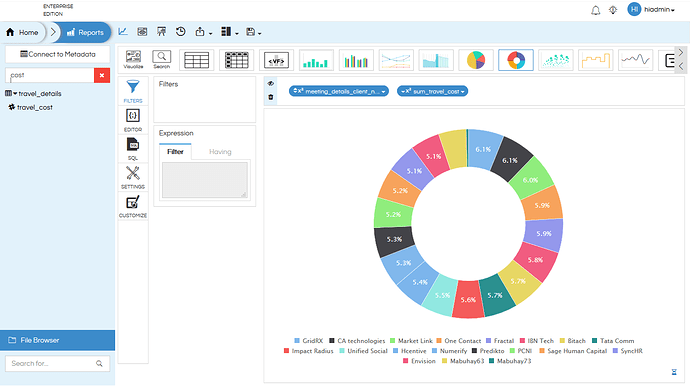Clear the cost search with red X

tap(102, 75)
